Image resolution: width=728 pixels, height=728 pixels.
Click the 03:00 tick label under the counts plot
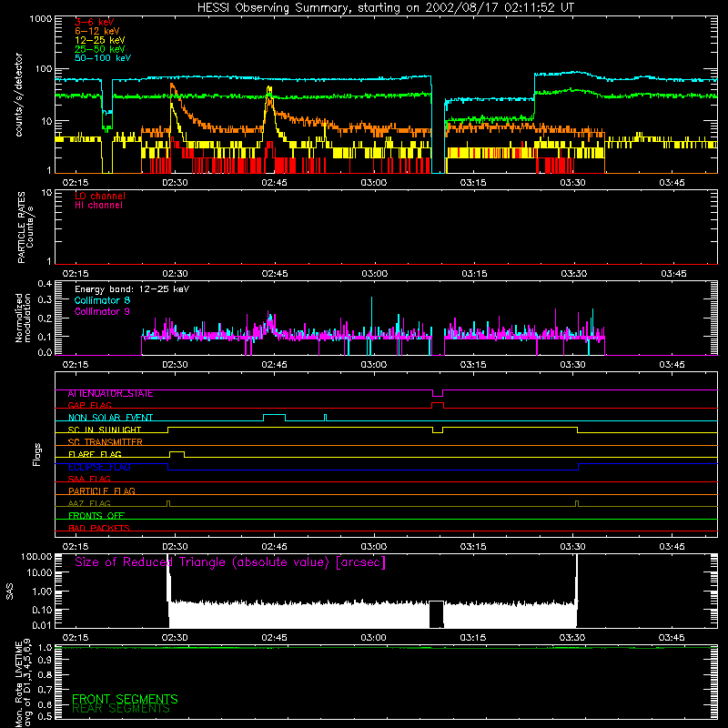point(373,183)
